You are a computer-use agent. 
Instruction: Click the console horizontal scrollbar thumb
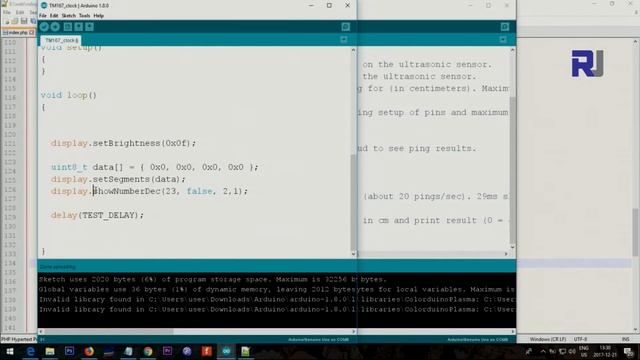click(x=109, y=331)
